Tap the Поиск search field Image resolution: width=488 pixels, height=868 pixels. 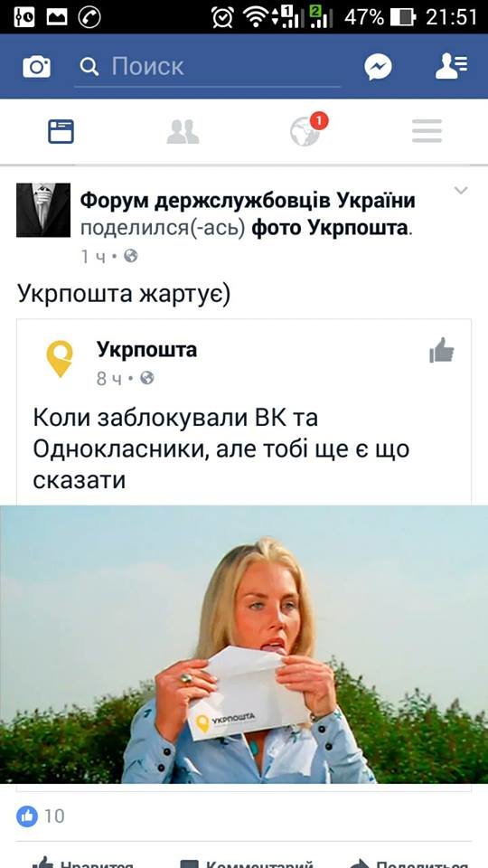tap(208, 67)
